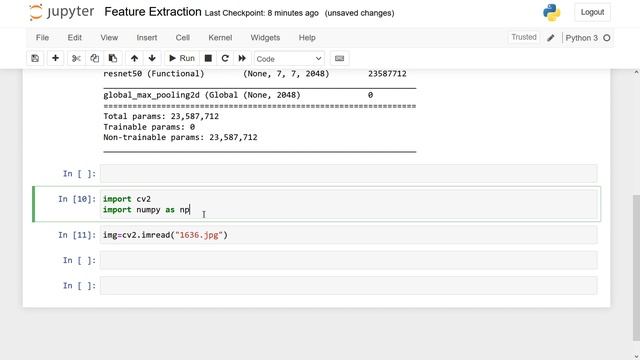Open the Insert menu
640x360 pixels.
pyautogui.click(x=147, y=38)
